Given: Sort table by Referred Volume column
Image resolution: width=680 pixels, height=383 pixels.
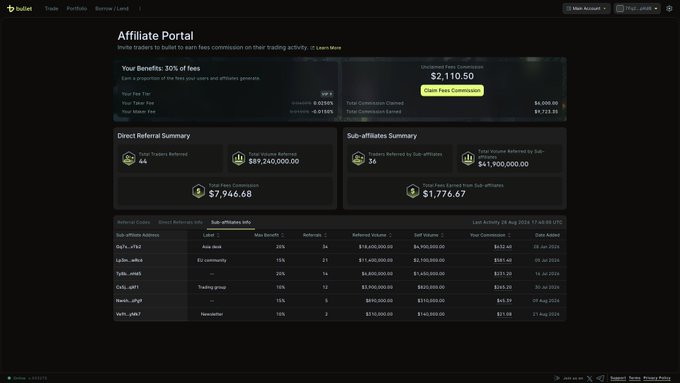Looking at the screenshot, I should pos(372,235).
